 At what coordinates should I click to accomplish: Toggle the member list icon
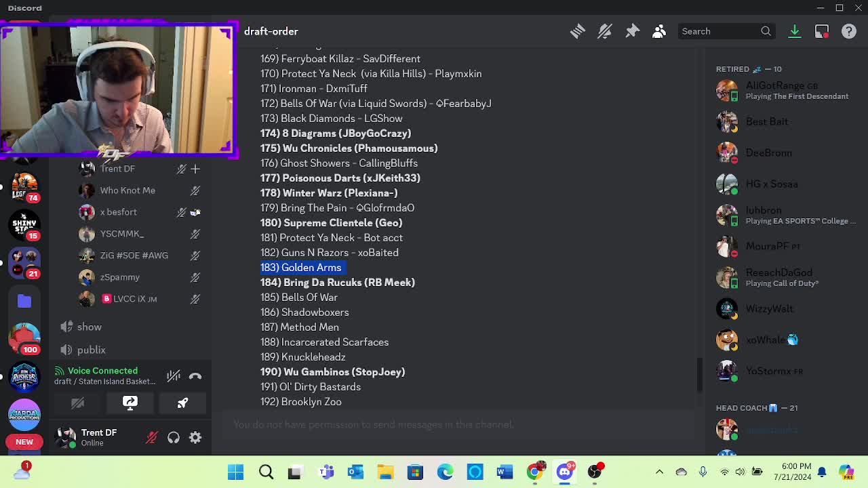(x=659, y=31)
